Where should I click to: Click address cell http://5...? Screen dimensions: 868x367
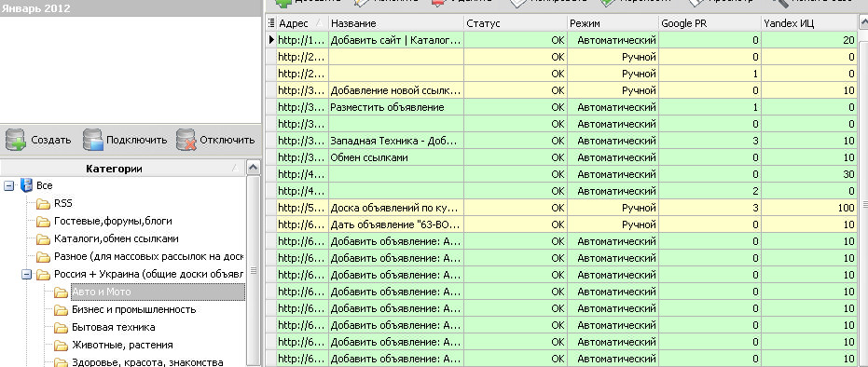302,208
